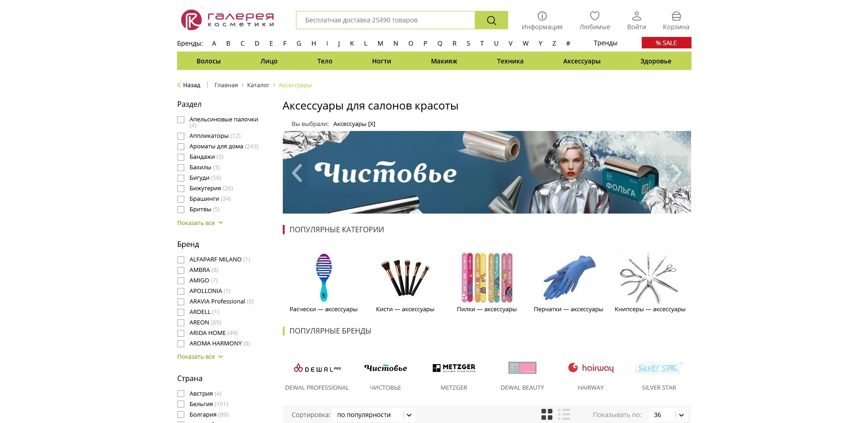
Task: Start search with the magnifier icon
Action: coord(491,20)
